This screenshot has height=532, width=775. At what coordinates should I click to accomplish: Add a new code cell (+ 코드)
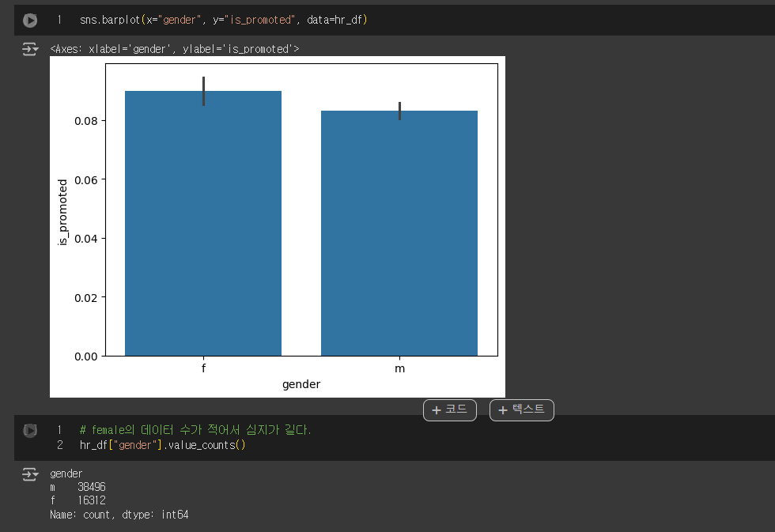pos(450,410)
